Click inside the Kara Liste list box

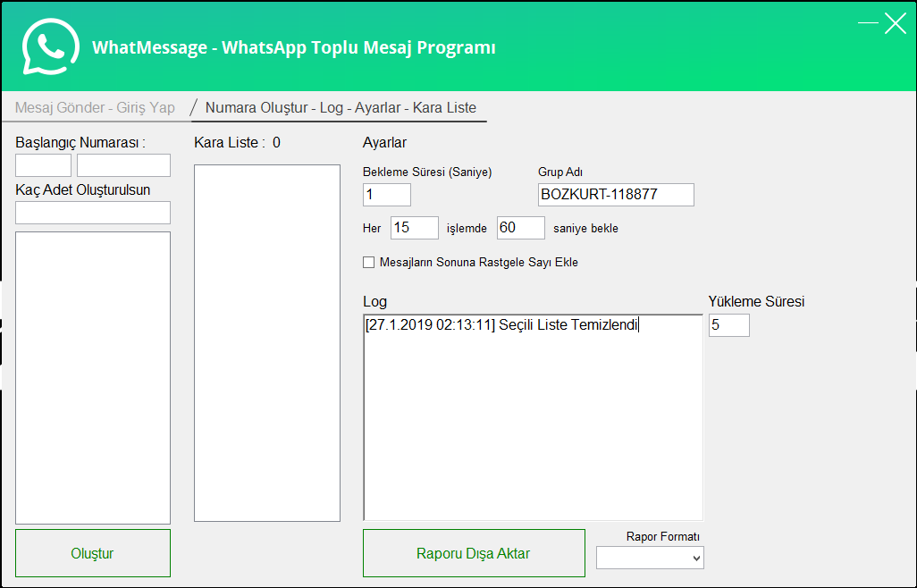[x=267, y=342]
